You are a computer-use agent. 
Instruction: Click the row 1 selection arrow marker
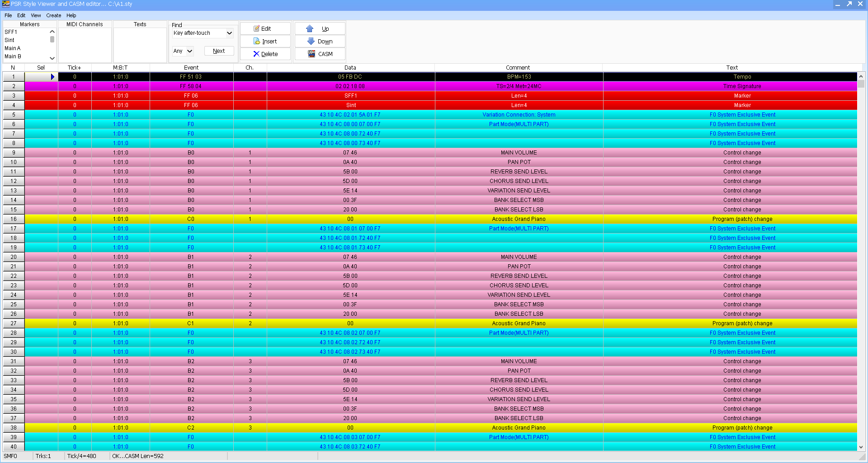click(52, 77)
